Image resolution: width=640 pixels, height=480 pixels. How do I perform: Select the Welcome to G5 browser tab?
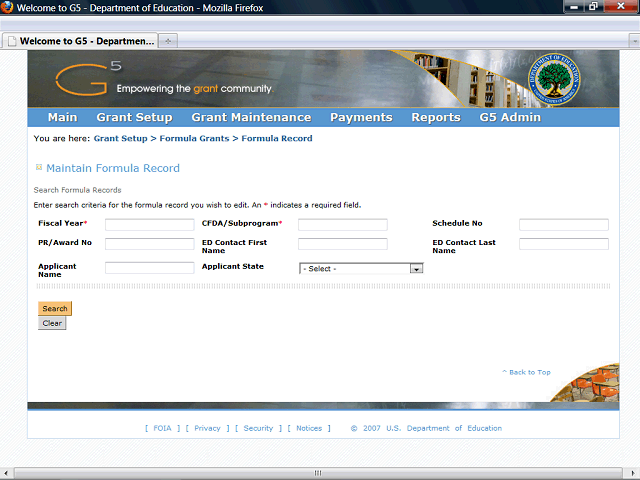80,41
